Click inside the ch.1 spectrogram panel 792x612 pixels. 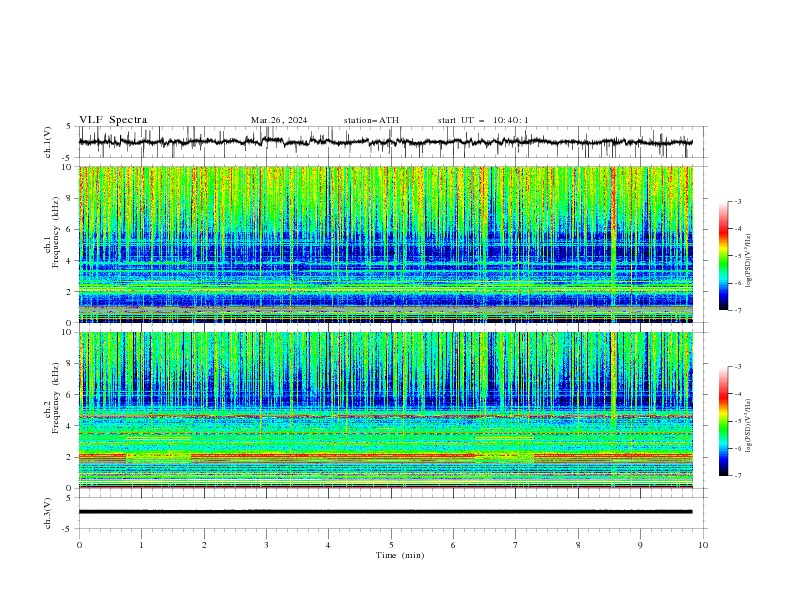(x=385, y=244)
